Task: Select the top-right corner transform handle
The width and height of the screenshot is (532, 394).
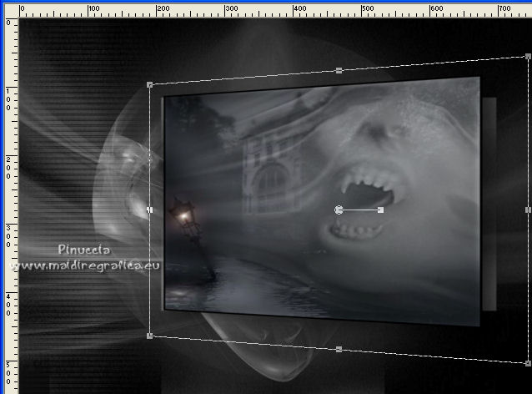Action: [x=528, y=57]
